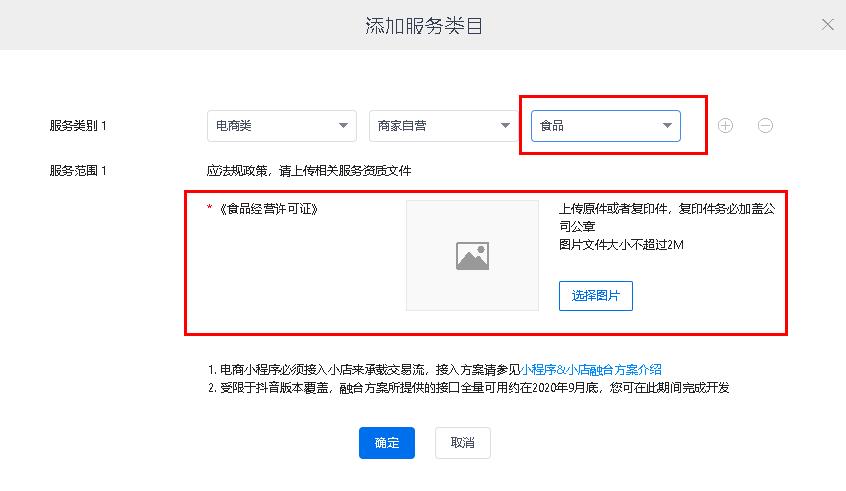Open the 食品 dropdown
846x491 pixels.
click(x=605, y=126)
